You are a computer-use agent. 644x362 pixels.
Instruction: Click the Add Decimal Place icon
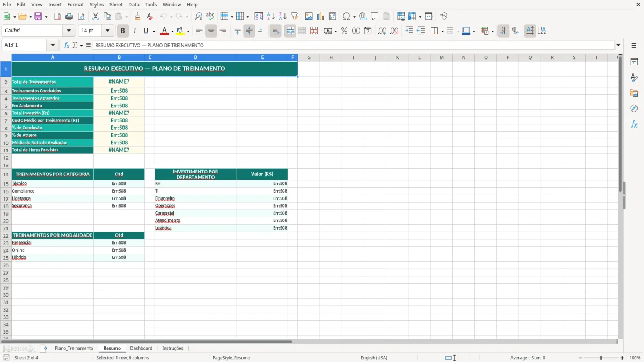tap(382, 31)
